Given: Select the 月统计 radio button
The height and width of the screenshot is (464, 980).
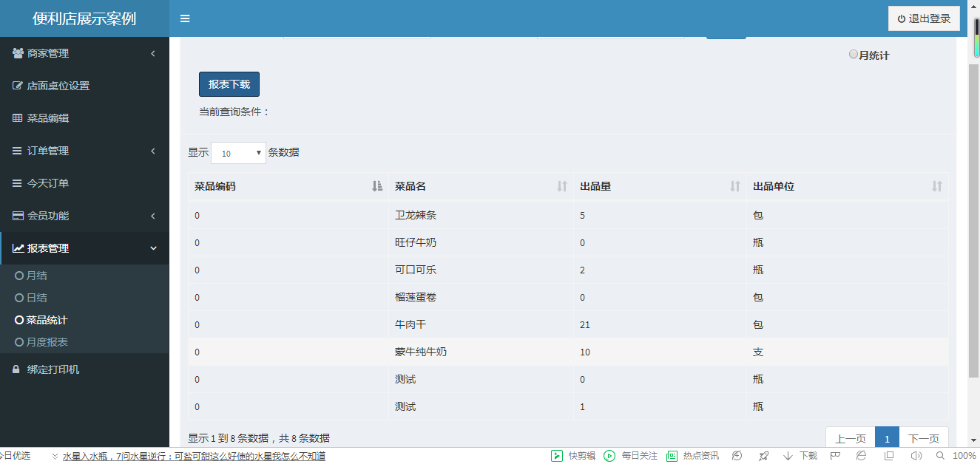Looking at the screenshot, I should (854, 54).
